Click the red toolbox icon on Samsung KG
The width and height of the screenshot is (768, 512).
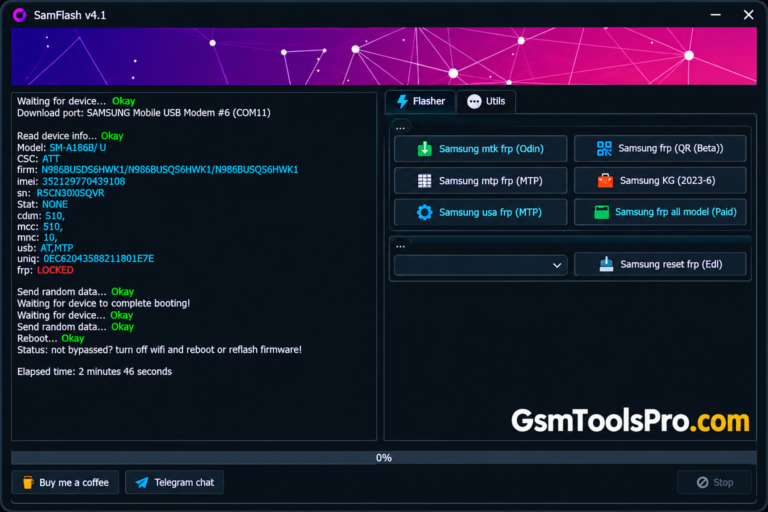pyautogui.click(x=605, y=180)
